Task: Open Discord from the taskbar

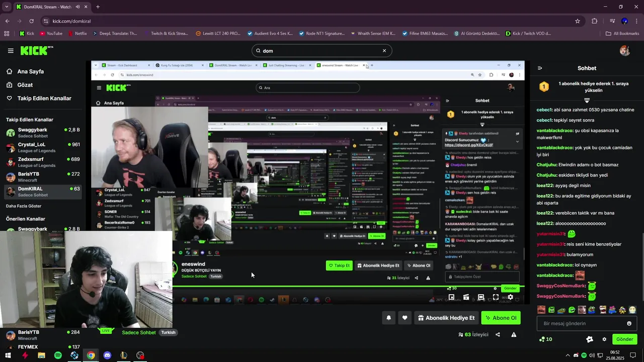Action: pos(107,355)
